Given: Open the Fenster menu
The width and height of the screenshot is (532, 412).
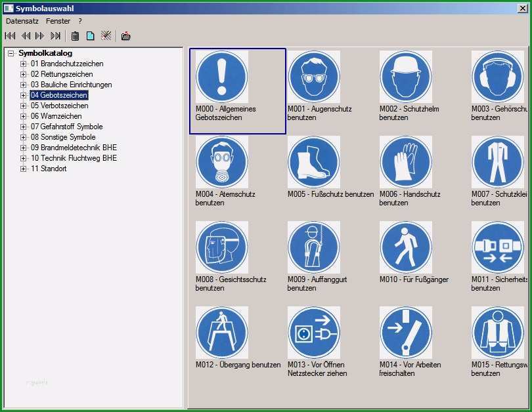Looking at the screenshot, I should pyautogui.click(x=58, y=21).
